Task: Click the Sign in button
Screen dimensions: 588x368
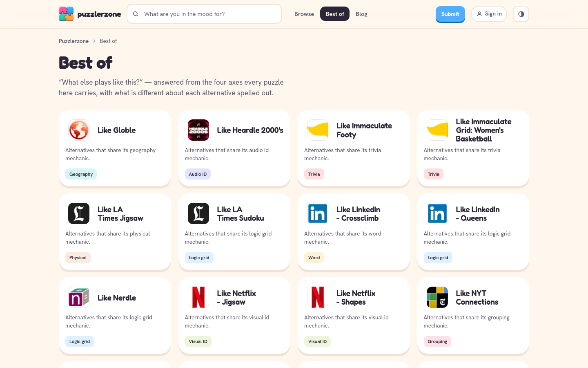Action: [489, 14]
